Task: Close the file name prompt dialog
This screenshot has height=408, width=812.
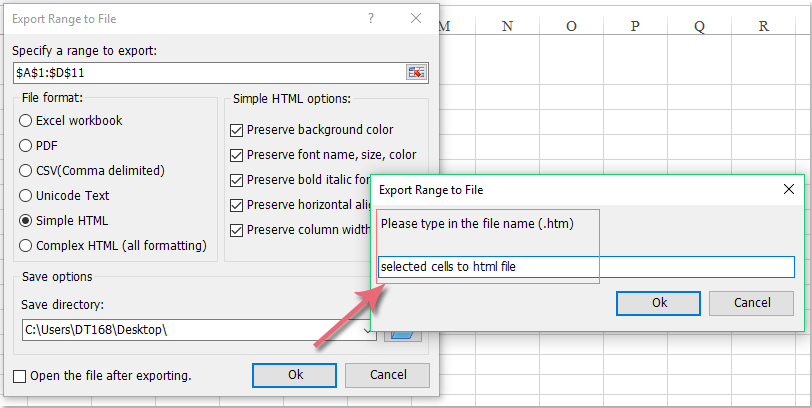Action: [x=790, y=188]
